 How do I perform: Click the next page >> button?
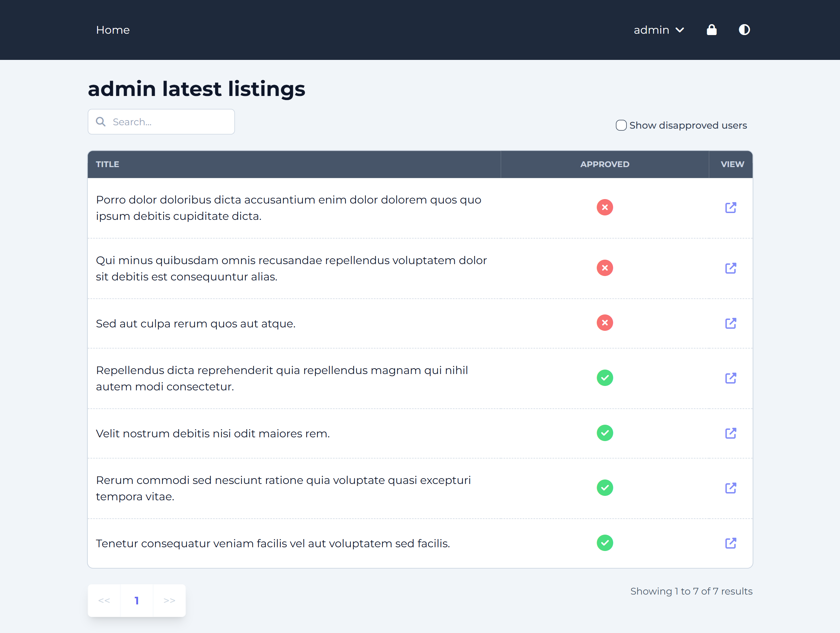pos(169,600)
